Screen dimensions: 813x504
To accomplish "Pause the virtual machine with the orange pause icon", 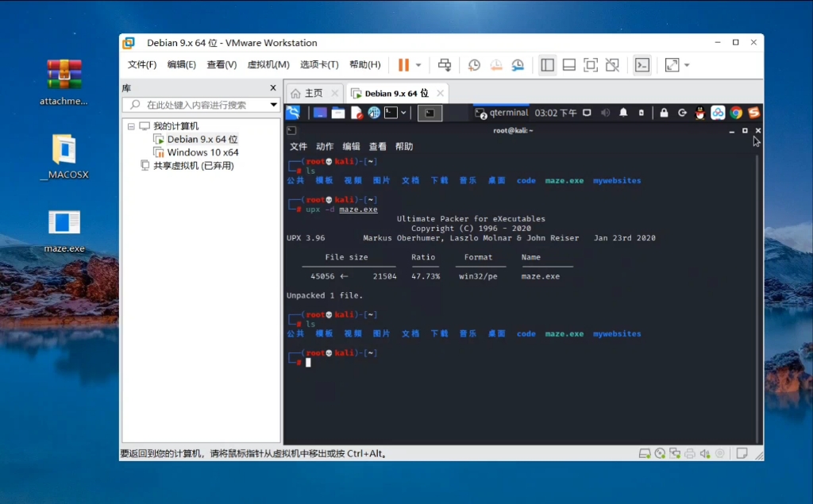I will click(x=403, y=65).
